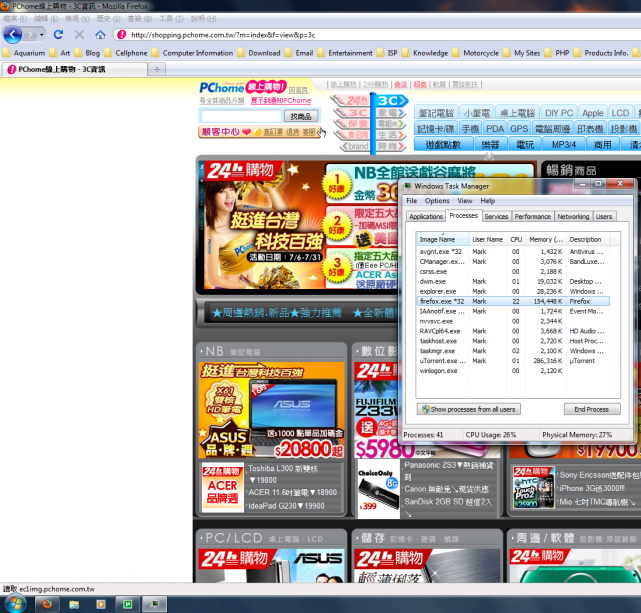The height and width of the screenshot is (613, 641).
Task: Go back with Firefox back arrow
Action: (12, 35)
